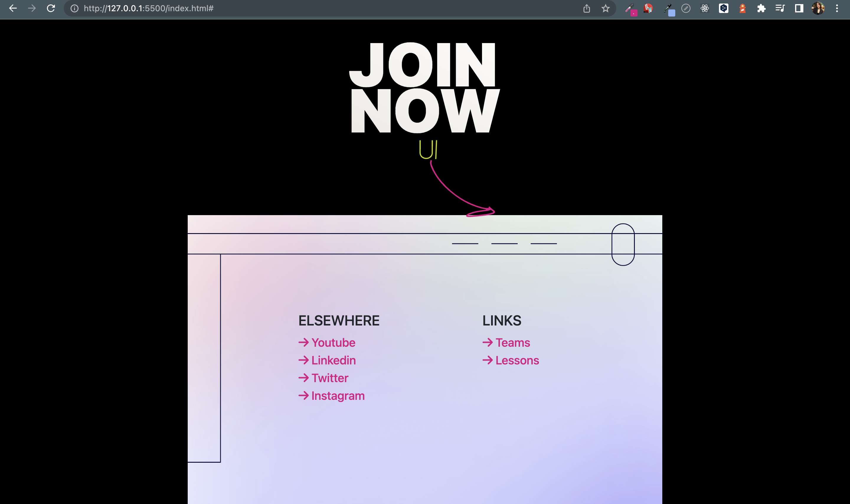Open the music playlist extension
The height and width of the screenshot is (504, 850).
(779, 8)
